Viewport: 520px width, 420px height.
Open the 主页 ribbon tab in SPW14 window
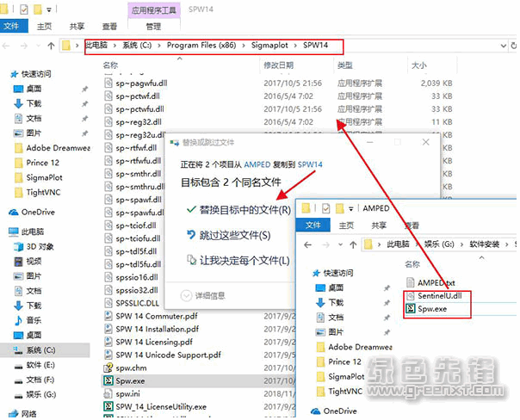tap(45, 26)
